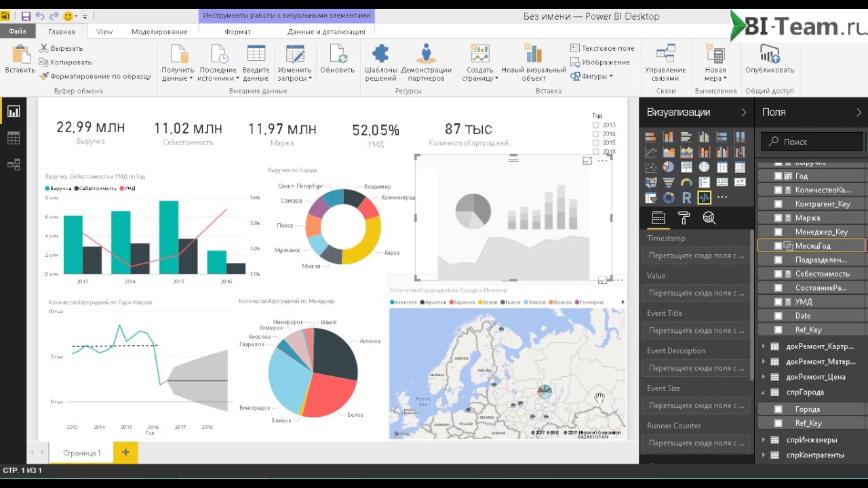Click Вырезать cut button
This screenshot has height=488, width=868.
point(61,48)
